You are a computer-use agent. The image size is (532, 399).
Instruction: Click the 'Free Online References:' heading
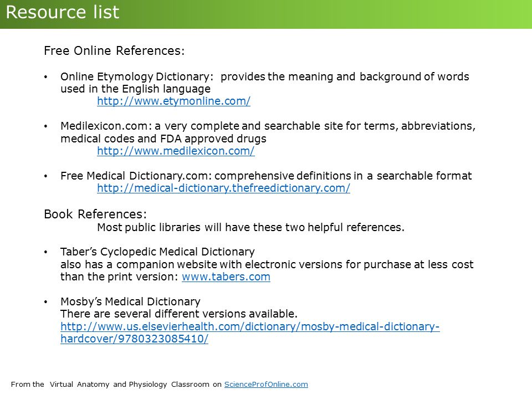(114, 51)
